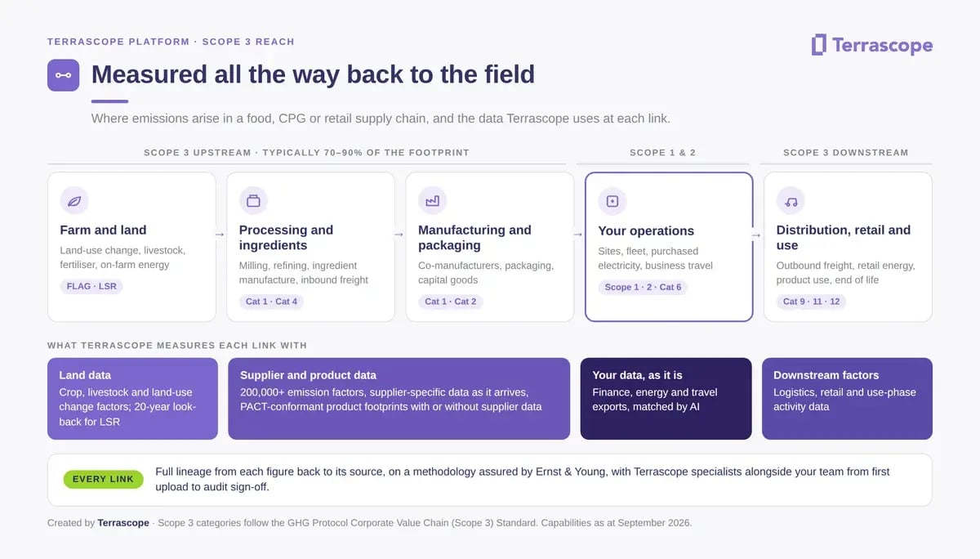The image size is (980, 559).
Task: Select the dark Your data, as it is panel
Action: (666, 399)
